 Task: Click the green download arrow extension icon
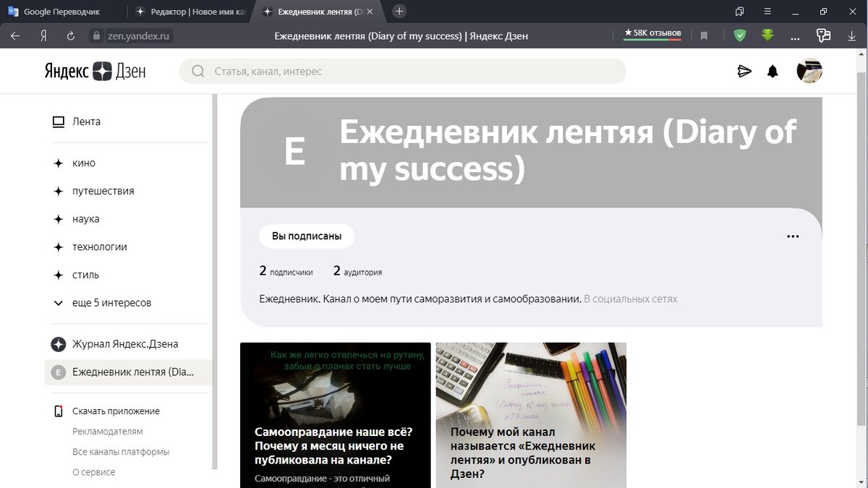(x=767, y=35)
